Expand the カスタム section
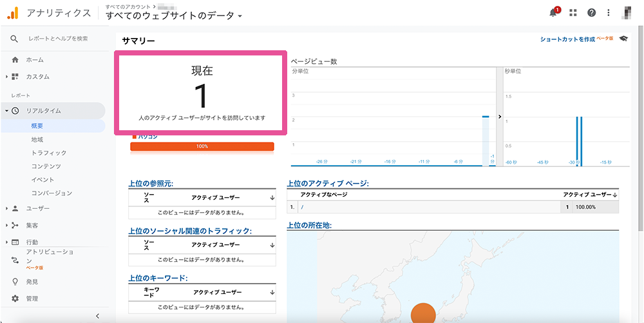Viewport: 644px width, 323px height. coord(6,77)
